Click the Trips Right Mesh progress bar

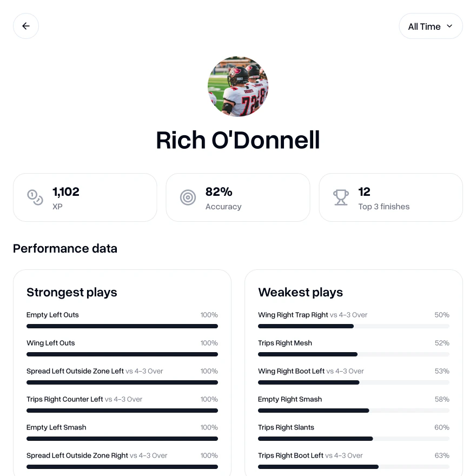pos(354,354)
